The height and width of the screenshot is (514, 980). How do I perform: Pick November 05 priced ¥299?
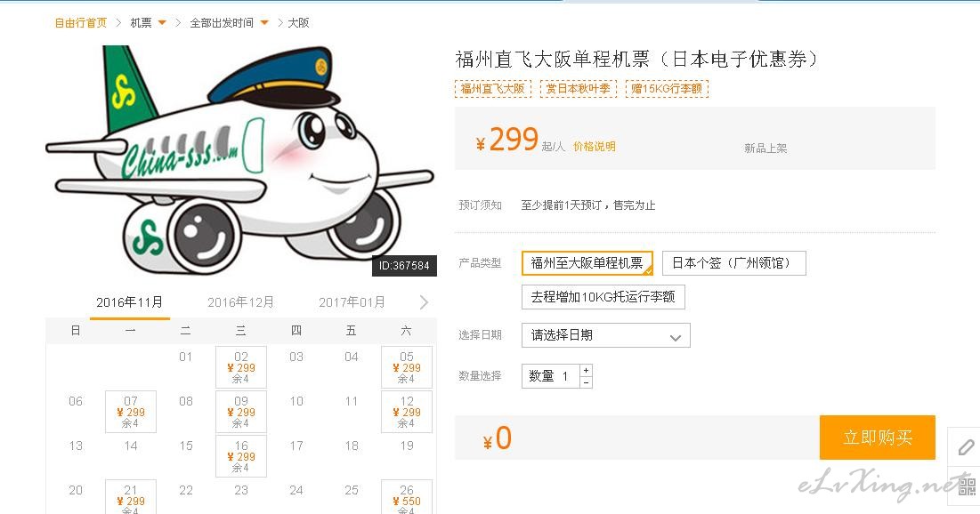coord(407,367)
